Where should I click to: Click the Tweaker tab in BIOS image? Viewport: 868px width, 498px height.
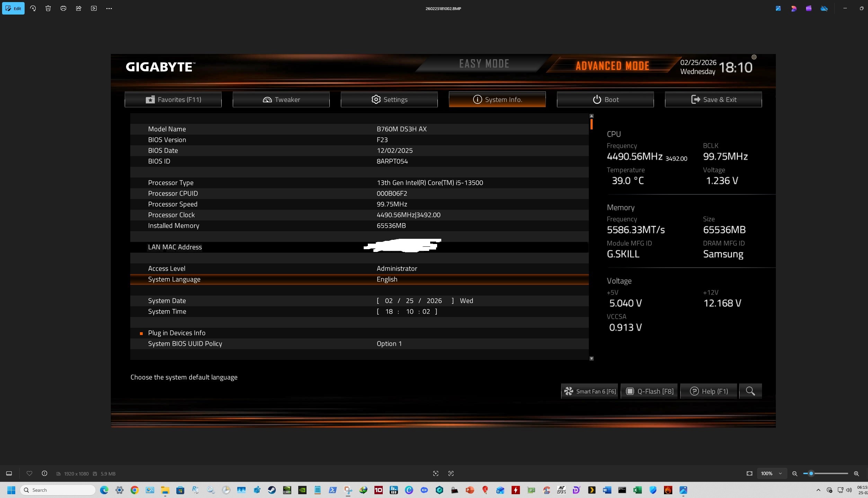coord(281,100)
